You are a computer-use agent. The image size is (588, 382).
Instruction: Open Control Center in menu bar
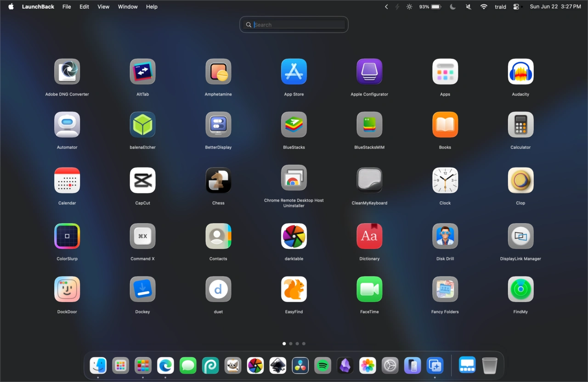point(517,7)
